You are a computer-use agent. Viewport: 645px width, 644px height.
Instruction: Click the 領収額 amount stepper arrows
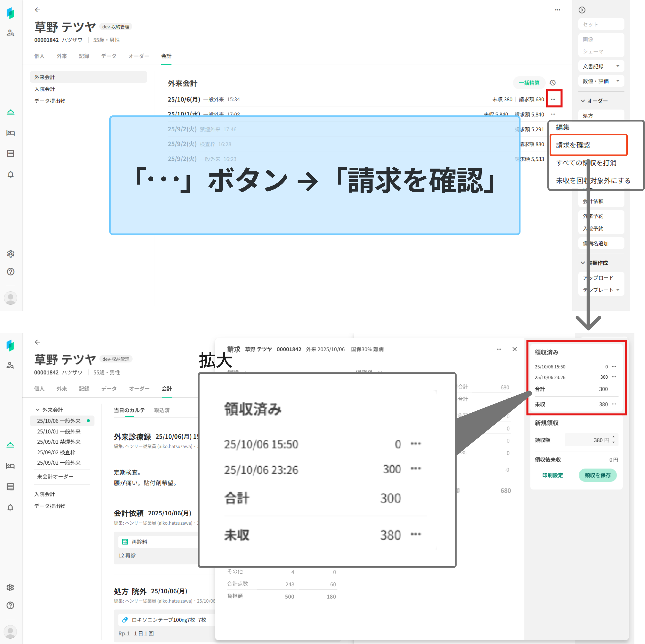click(x=613, y=440)
